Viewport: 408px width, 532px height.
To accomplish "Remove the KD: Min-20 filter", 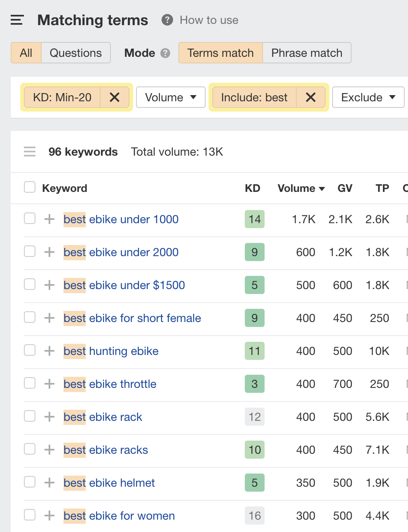I will point(115,97).
